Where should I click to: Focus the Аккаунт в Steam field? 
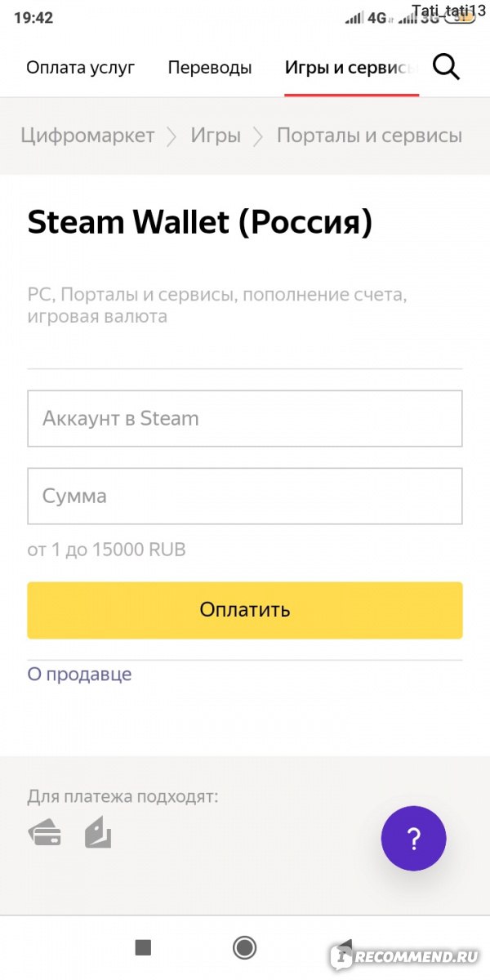[245, 418]
